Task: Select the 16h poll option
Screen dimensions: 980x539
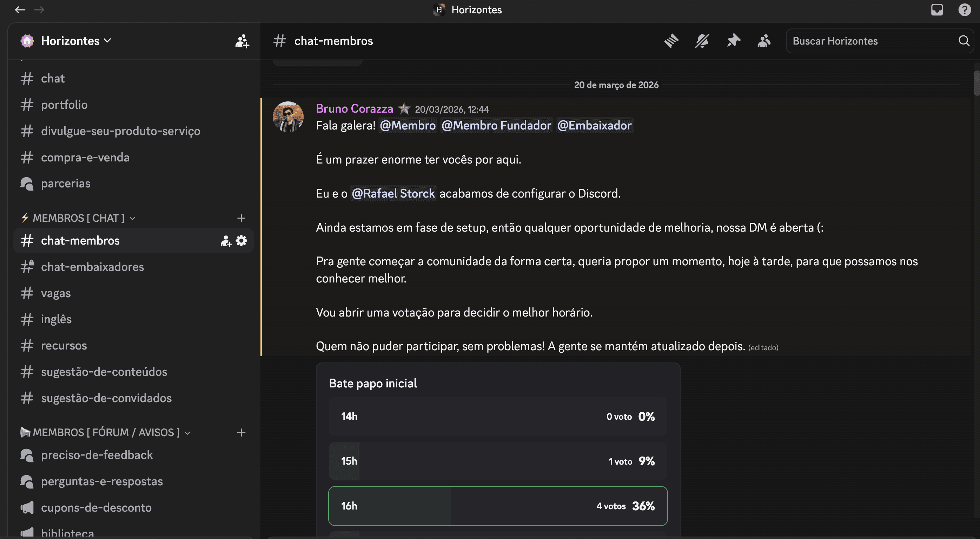Action: click(x=498, y=506)
